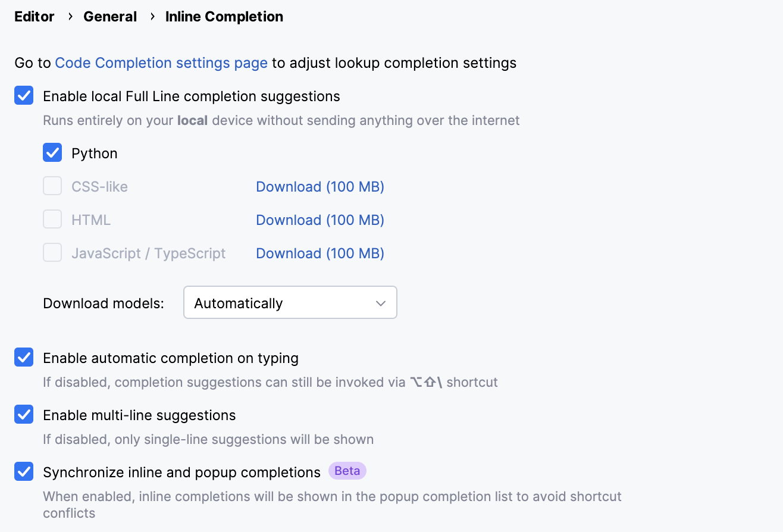Open the Download models dropdown
783x532 pixels.
tap(290, 302)
